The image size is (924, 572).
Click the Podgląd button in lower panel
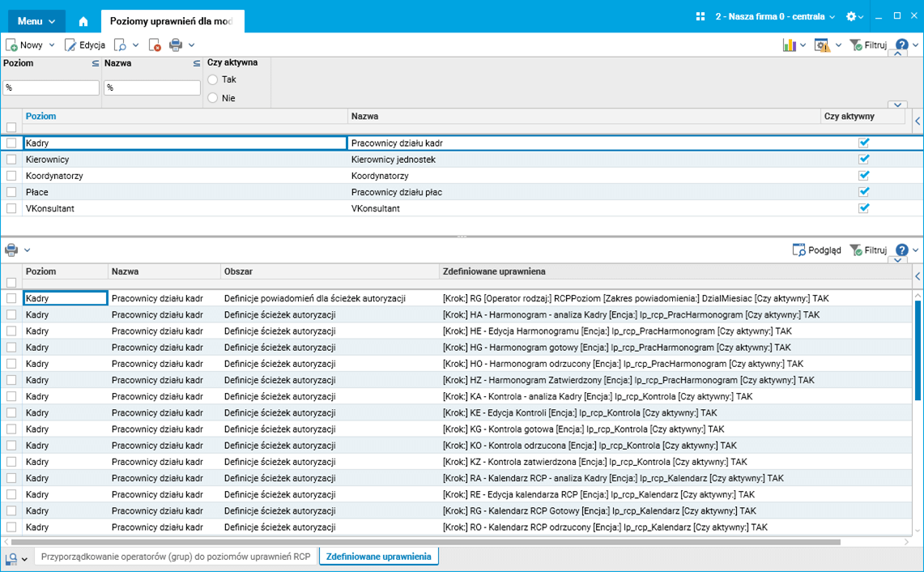(x=817, y=250)
